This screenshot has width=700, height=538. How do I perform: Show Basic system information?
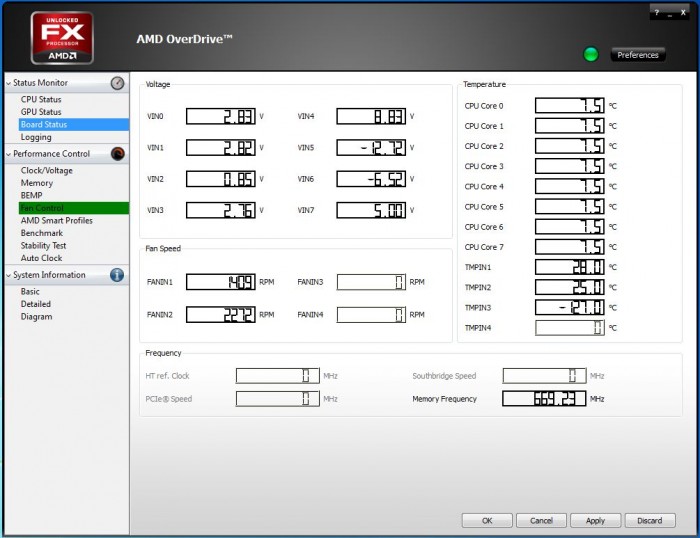pos(30,291)
